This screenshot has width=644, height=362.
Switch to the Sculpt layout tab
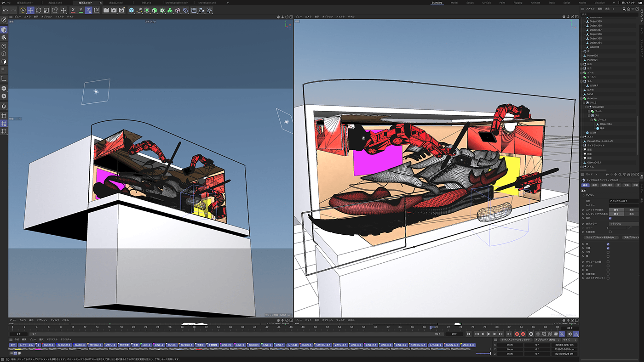click(470, 2)
